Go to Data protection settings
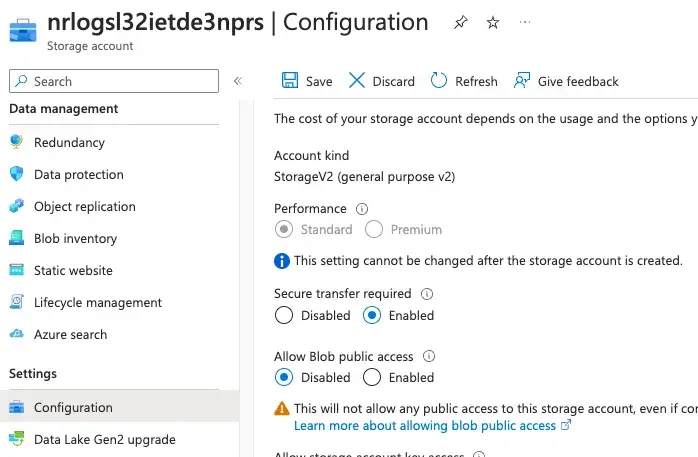The width and height of the screenshot is (698, 457). [x=78, y=175]
